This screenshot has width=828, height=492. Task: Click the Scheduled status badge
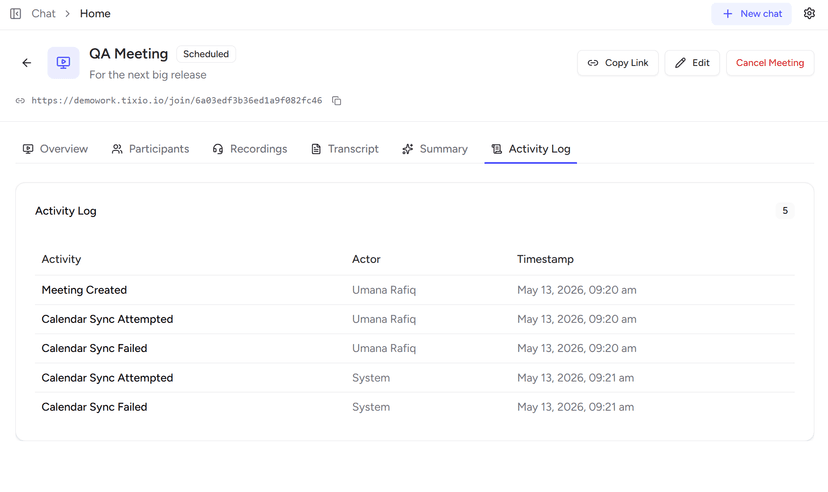click(x=206, y=54)
